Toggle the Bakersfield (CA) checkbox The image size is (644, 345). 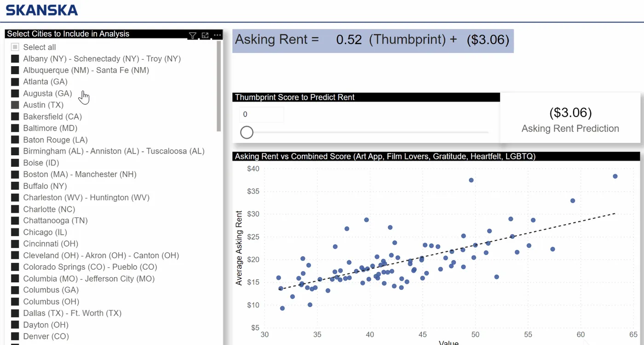pos(15,117)
